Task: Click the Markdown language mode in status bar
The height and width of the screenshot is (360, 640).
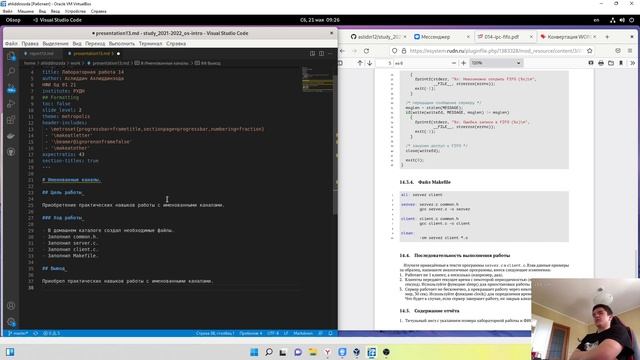Action: coord(303,333)
